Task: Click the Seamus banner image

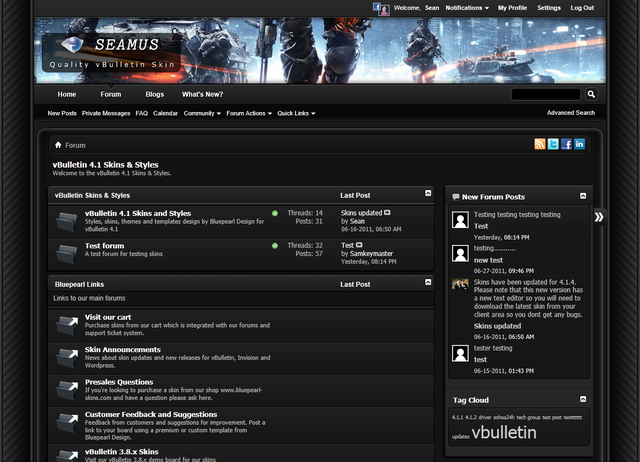Action: coord(320,50)
